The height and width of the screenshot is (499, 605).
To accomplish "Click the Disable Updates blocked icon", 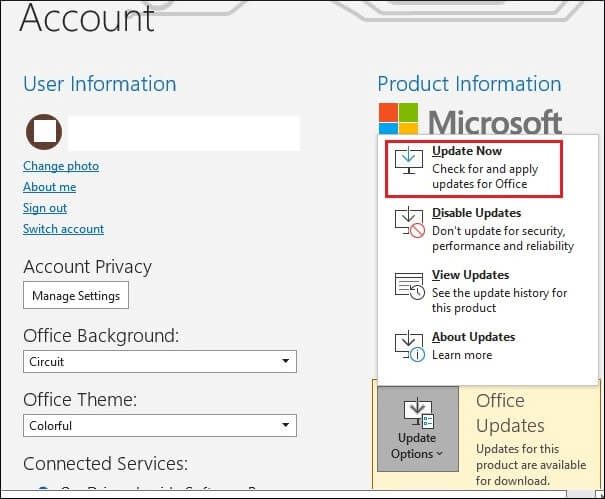I will pos(410,223).
